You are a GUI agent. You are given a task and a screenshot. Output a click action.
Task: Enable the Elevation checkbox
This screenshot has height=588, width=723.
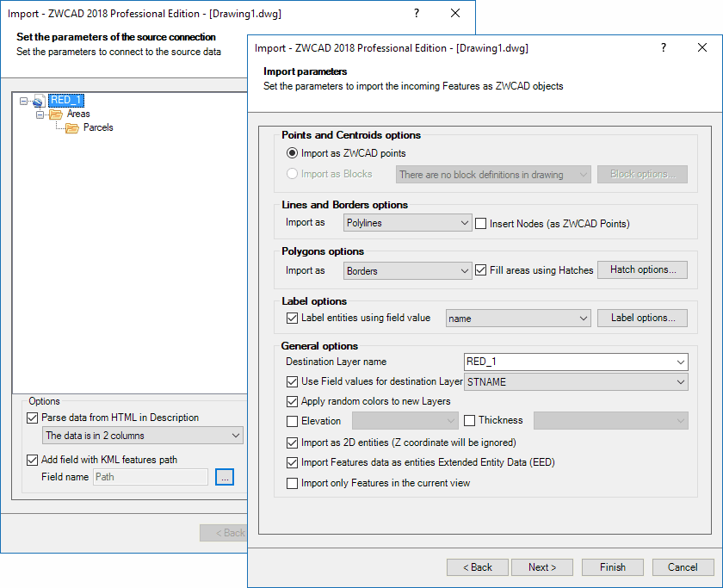[x=292, y=421]
